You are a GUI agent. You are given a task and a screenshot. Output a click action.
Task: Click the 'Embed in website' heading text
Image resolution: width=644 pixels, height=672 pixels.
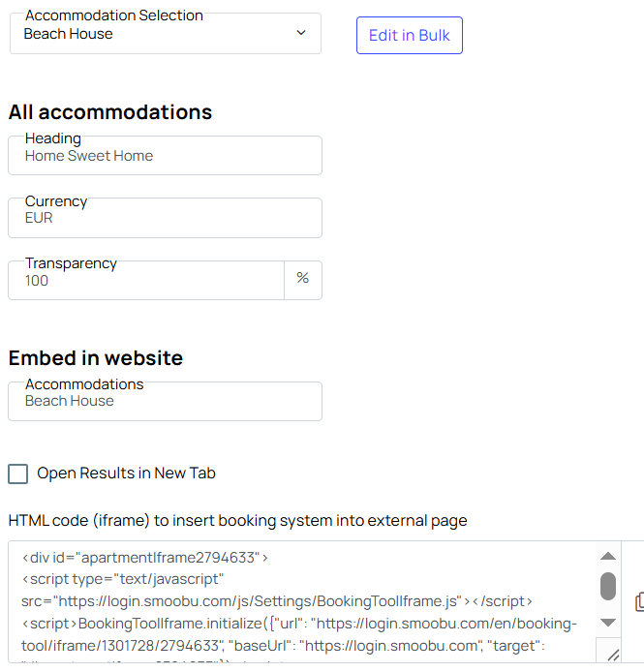point(96,358)
